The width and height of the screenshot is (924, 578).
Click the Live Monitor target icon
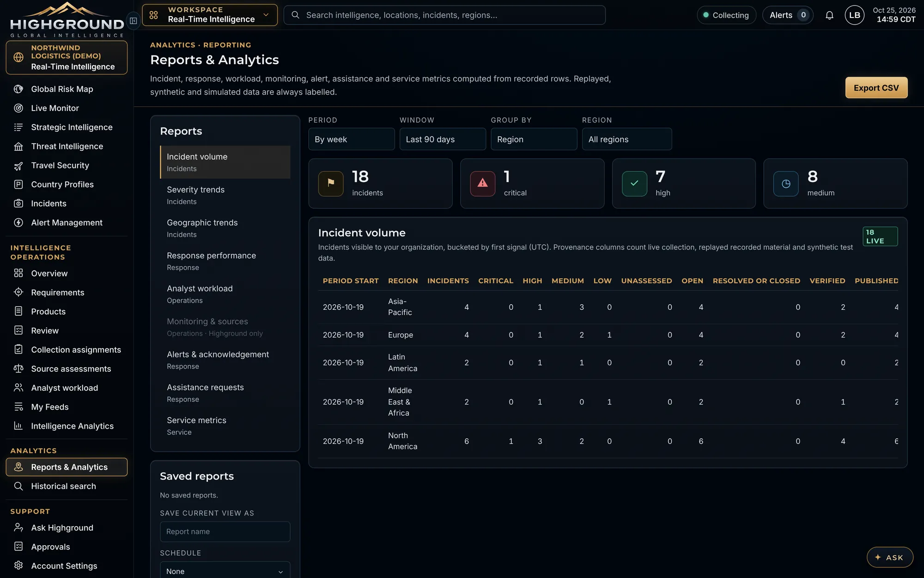(18, 108)
